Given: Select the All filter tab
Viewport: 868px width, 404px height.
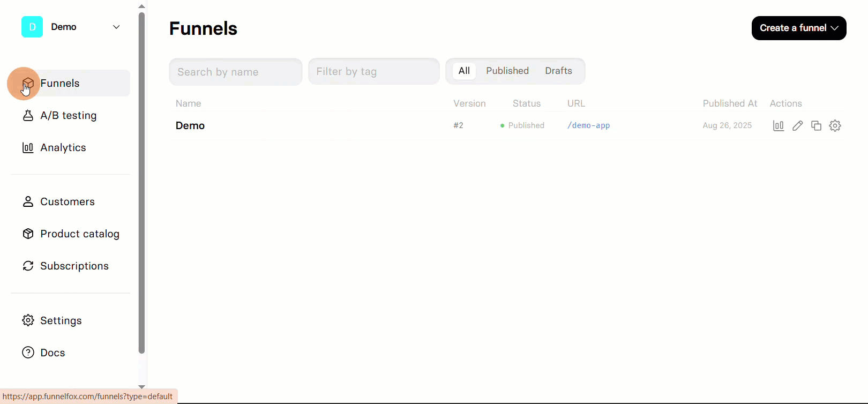Looking at the screenshot, I should [464, 71].
